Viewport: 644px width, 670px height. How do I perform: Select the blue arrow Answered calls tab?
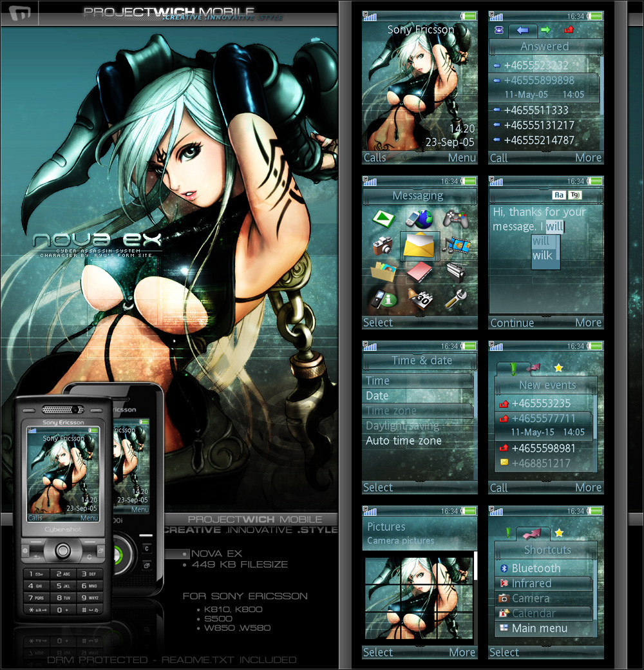522,30
